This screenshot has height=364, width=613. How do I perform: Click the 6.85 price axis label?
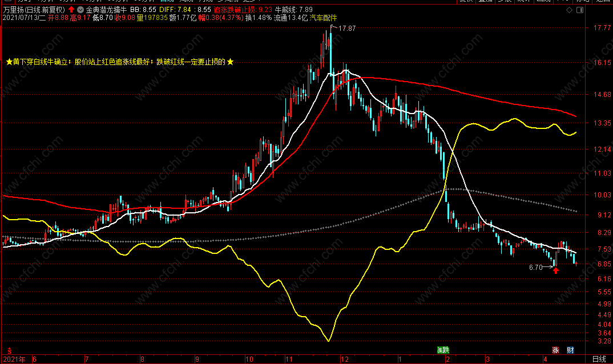tap(604, 264)
